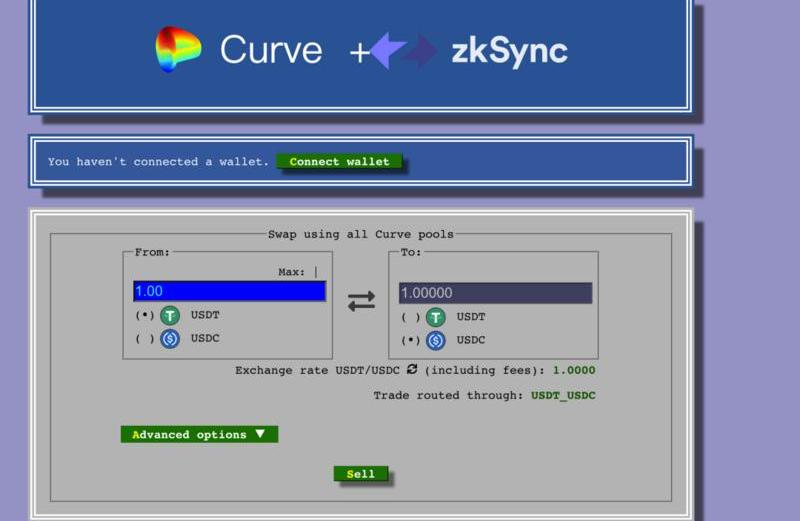
Task: Select USDC radio in From box
Action: click(144, 338)
